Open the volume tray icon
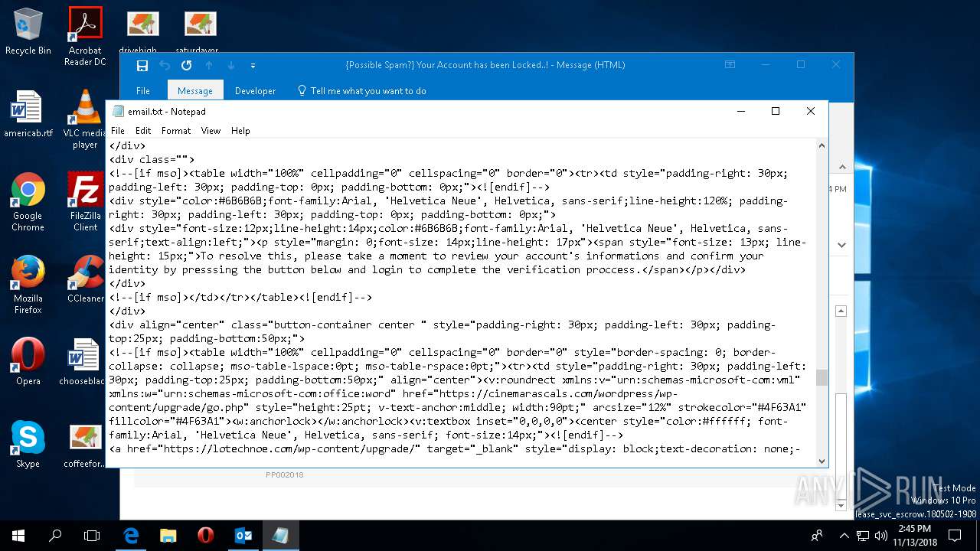 [880, 535]
